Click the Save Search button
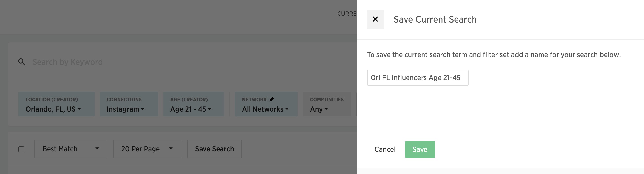Image resolution: width=644 pixels, height=174 pixels. tap(215, 149)
